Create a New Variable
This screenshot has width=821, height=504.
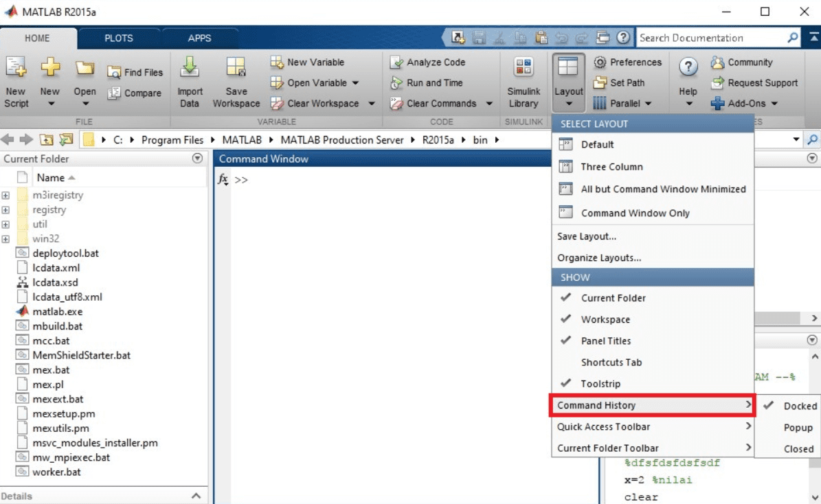click(x=307, y=62)
